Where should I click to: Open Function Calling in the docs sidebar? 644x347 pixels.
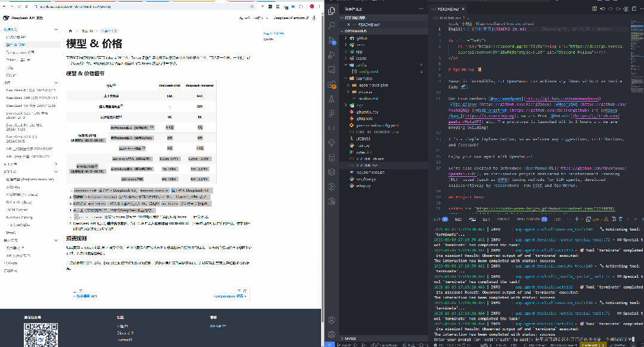coord(19,217)
